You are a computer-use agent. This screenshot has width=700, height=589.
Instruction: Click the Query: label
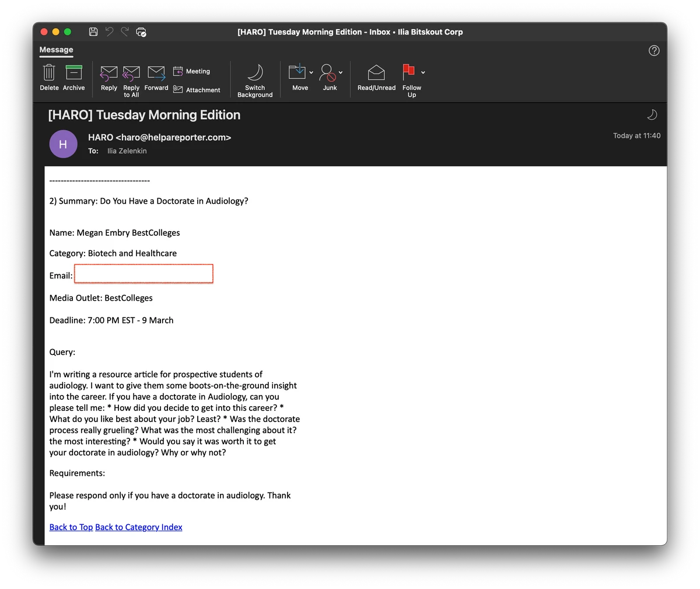coord(62,352)
